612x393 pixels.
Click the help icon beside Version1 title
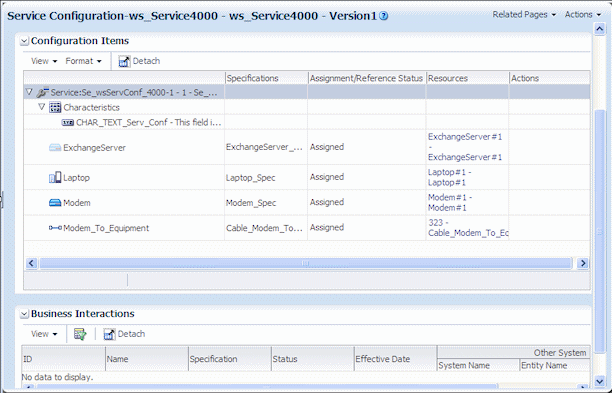[x=384, y=16]
